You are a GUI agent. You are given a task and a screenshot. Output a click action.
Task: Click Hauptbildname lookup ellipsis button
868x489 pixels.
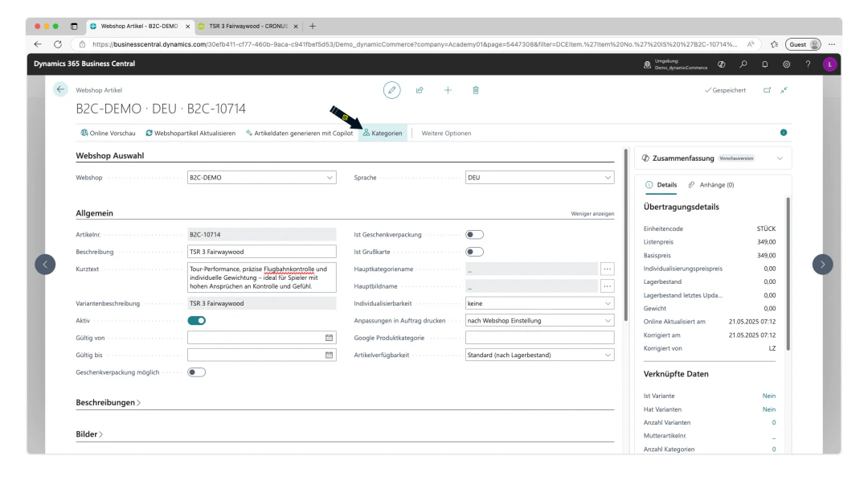click(x=608, y=286)
